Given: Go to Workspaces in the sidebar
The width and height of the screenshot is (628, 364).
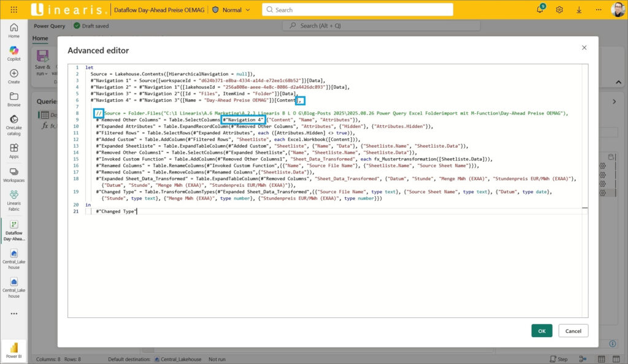Looking at the screenshot, I should tap(13, 173).
